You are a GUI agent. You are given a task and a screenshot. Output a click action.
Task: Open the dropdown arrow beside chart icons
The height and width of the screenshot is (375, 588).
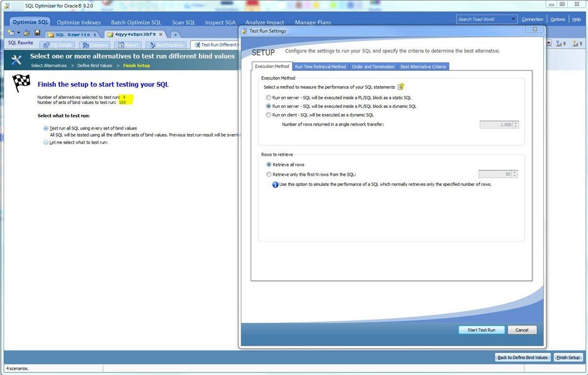point(549,43)
